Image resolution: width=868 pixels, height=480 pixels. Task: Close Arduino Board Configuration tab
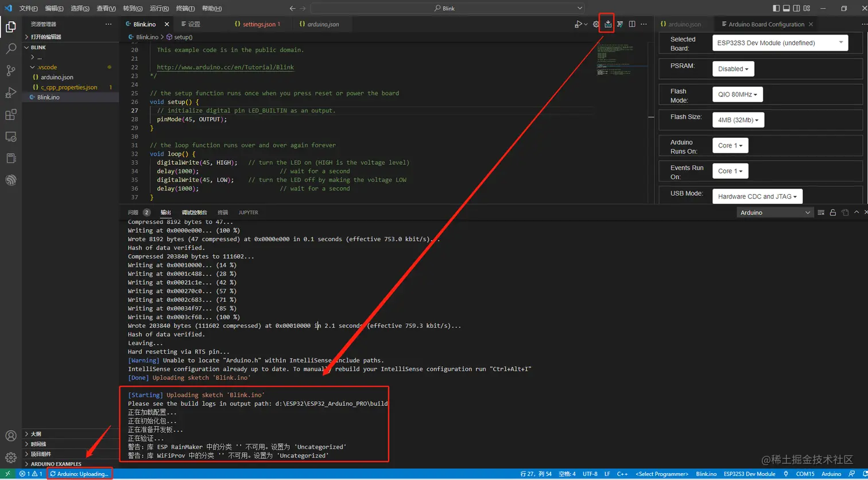tap(811, 24)
